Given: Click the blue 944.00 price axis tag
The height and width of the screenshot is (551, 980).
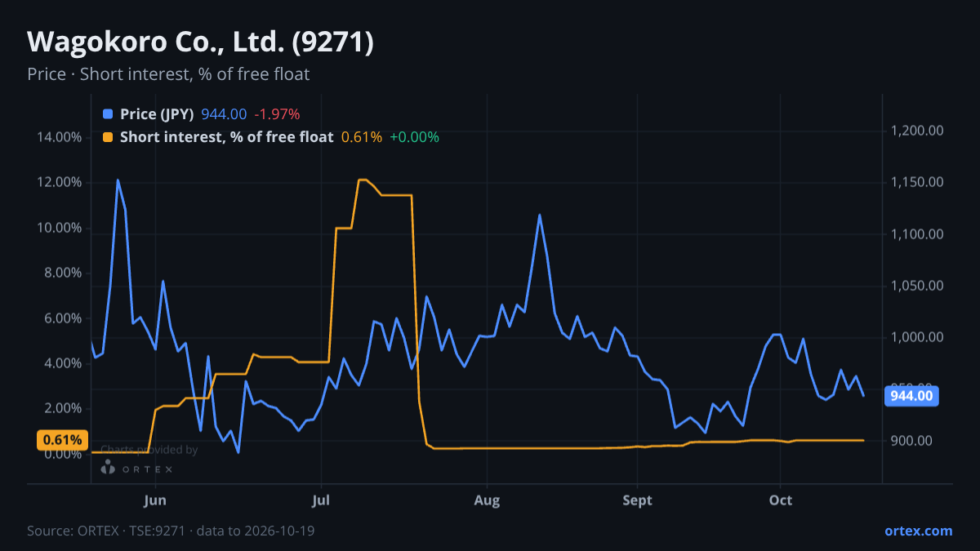Looking at the screenshot, I should 911,396.
